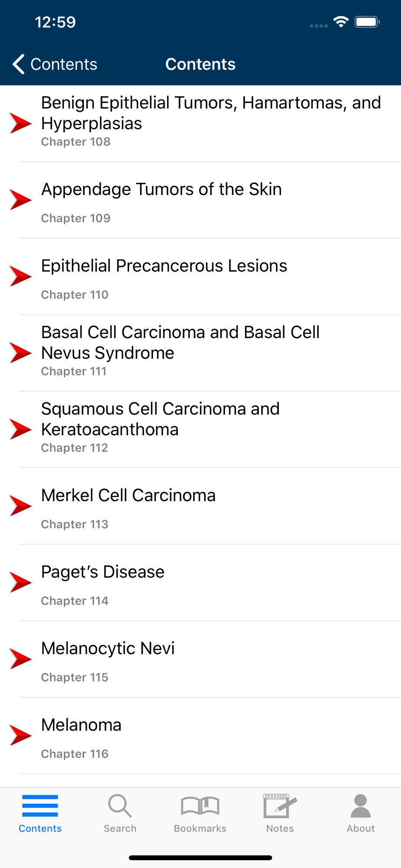Tap the red arrow beside Appendage Tumors
This screenshot has height=868, width=401.
point(20,200)
